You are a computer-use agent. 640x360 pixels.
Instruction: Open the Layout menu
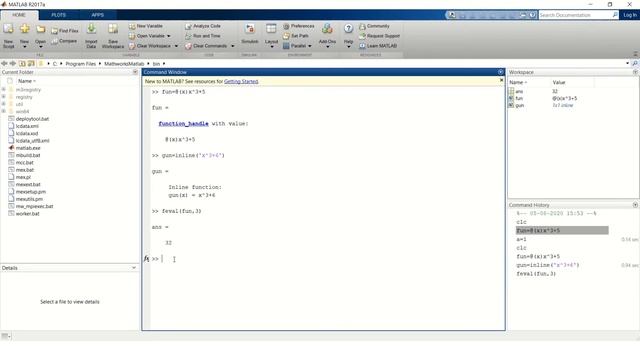point(271,36)
